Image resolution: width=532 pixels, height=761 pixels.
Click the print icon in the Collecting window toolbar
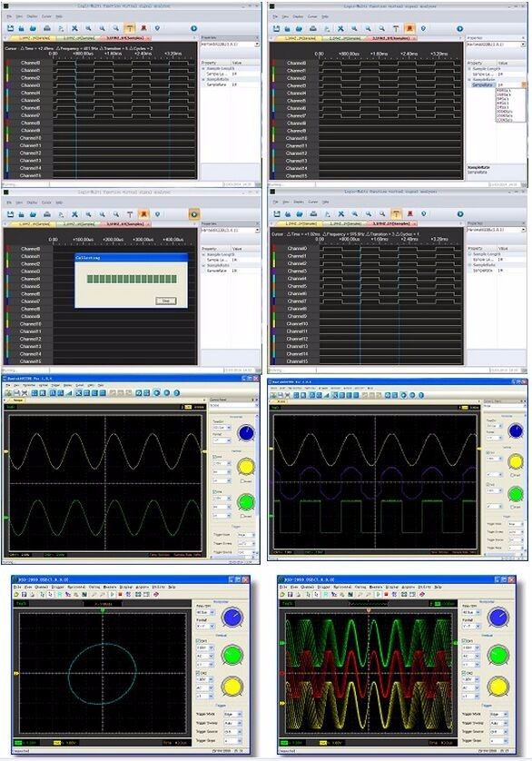tap(47, 214)
